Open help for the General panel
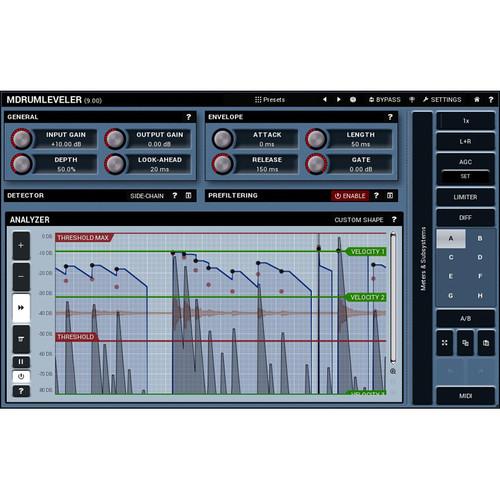The image size is (500, 500). coord(189,117)
